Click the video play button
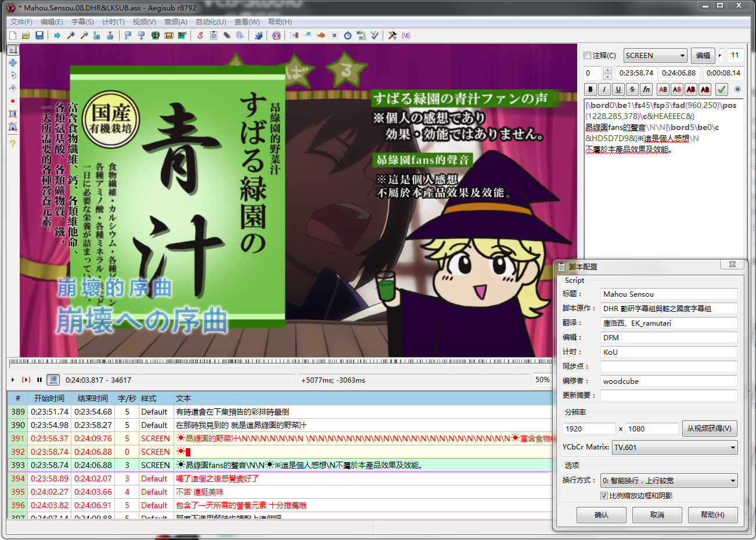Viewport: 756px width, 540px height. point(13,380)
